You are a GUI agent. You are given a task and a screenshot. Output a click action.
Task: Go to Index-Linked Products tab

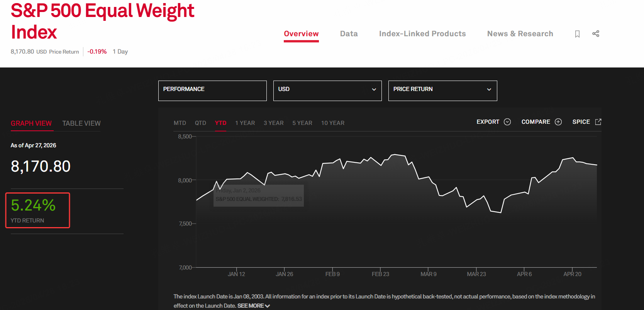coord(422,34)
